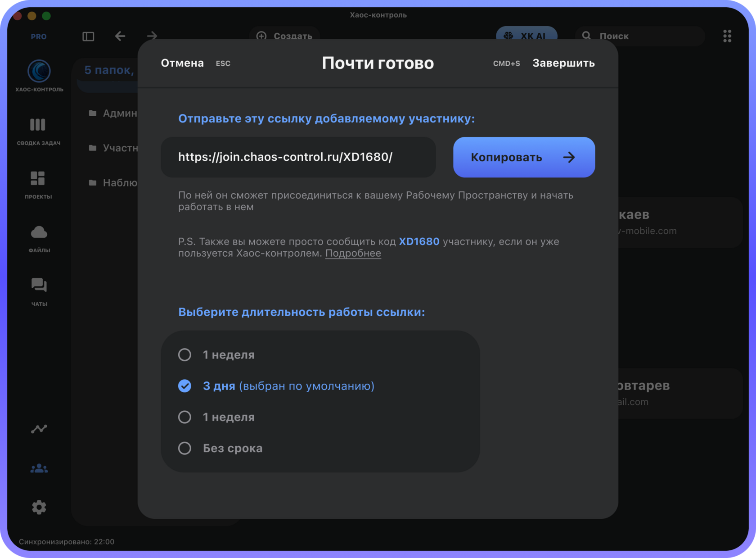
Task: Click the ESC shortcut label
Action: pyautogui.click(x=223, y=64)
